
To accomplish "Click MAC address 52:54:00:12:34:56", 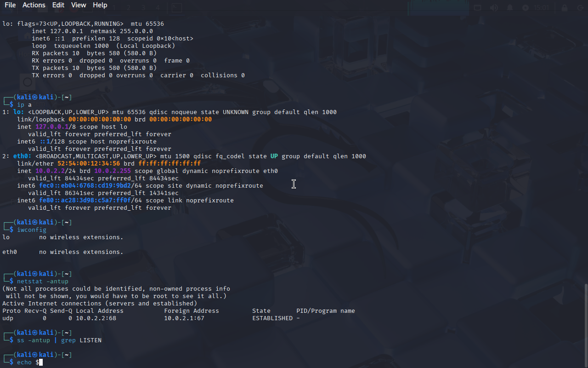I will coord(89,164).
